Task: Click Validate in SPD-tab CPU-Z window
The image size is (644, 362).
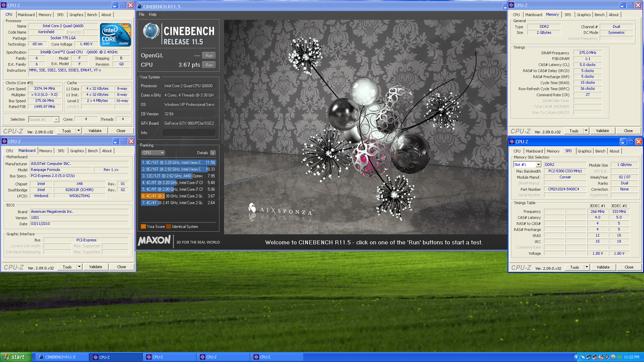Action: (603, 267)
